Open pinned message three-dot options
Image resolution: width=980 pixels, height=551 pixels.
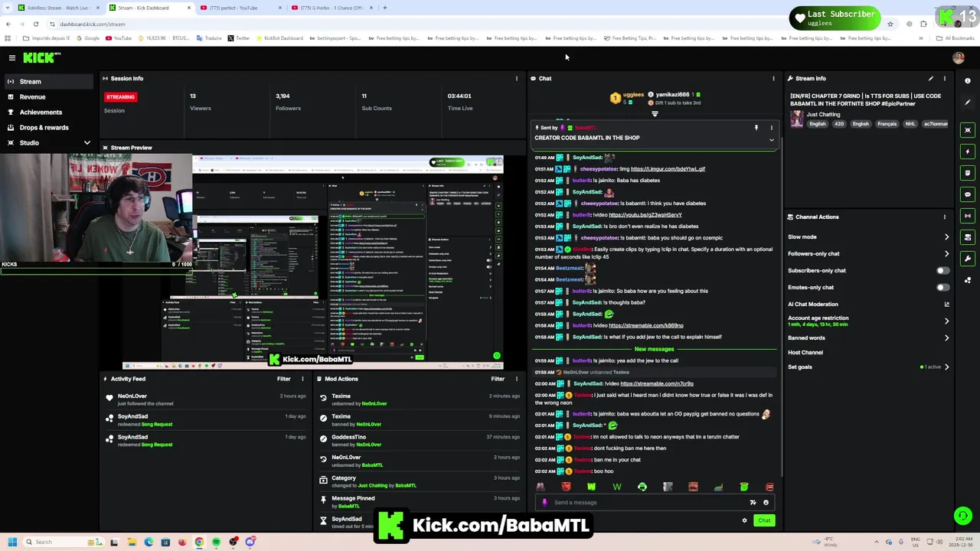pyautogui.click(x=771, y=128)
